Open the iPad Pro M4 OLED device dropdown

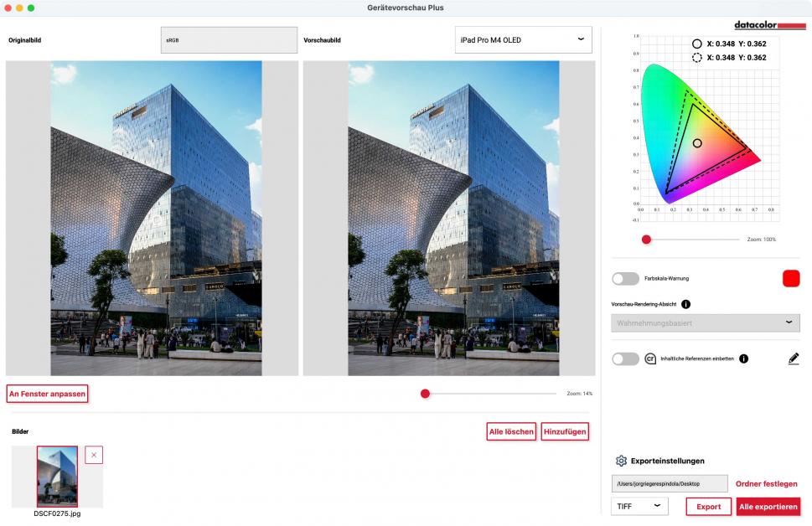coord(523,40)
